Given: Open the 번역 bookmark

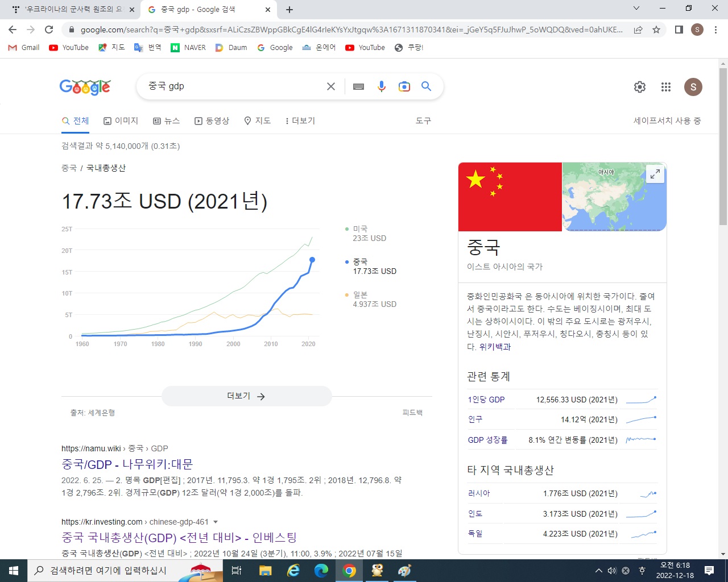Looking at the screenshot, I should (x=148, y=48).
